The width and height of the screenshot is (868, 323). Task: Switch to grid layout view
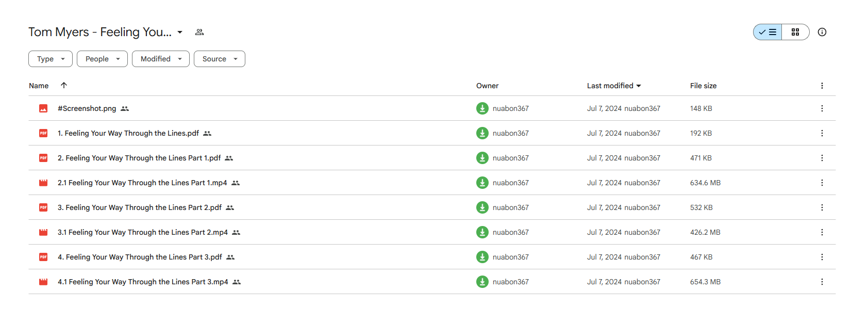point(795,32)
